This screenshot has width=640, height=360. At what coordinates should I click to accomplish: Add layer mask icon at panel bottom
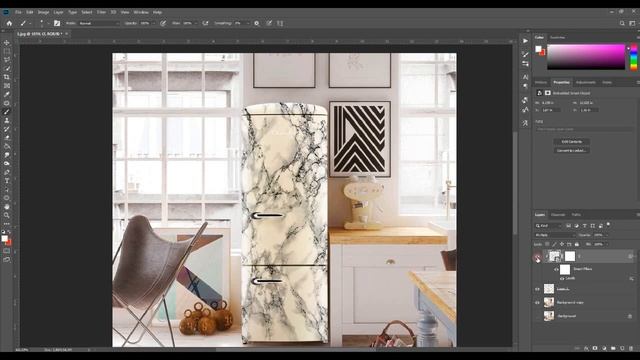595,349
